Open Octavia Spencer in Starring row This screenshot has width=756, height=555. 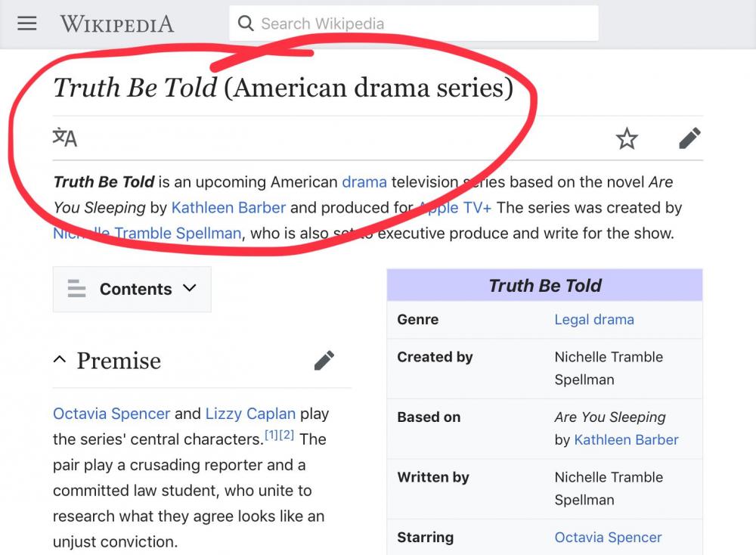click(x=608, y=538)
